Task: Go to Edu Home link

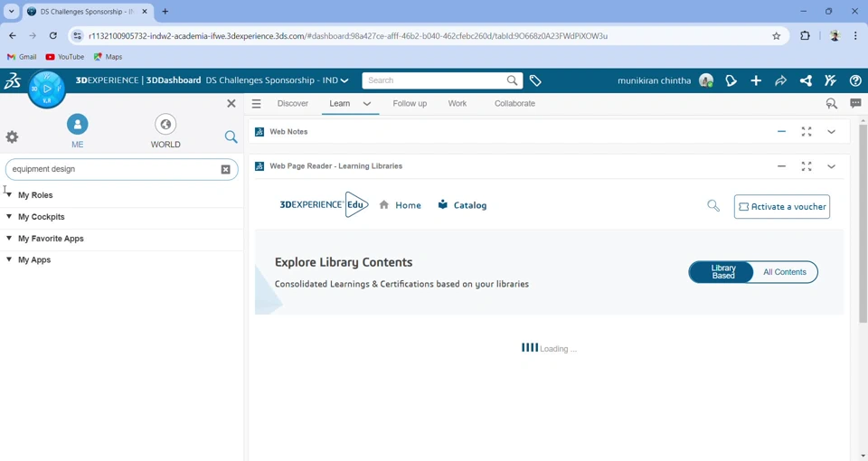Action: (x=401, y=205)
